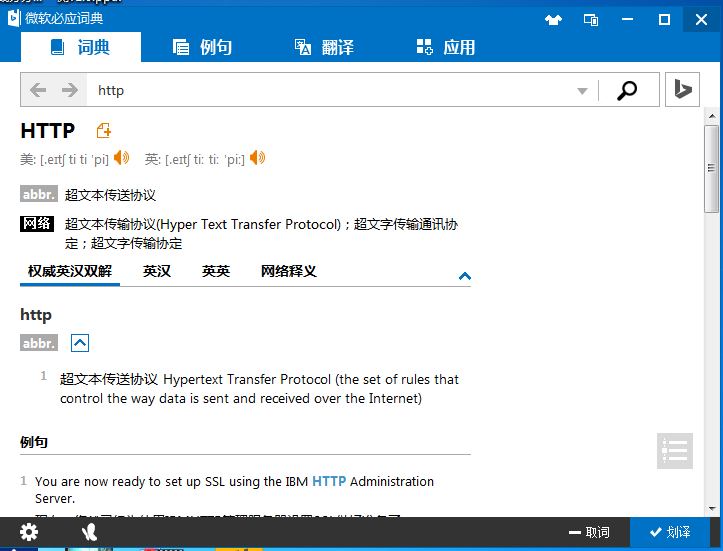Play the British pronunciation audio
Image resolution: width=723 pixels, height=551 pixels.
pos(257,158)
